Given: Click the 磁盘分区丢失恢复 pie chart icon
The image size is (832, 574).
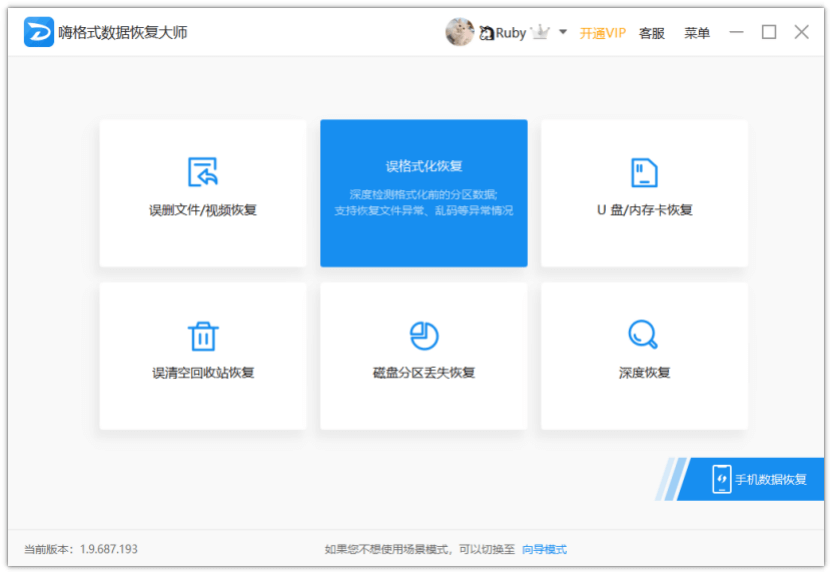Looking at the screenshot, I should (424, 335).
